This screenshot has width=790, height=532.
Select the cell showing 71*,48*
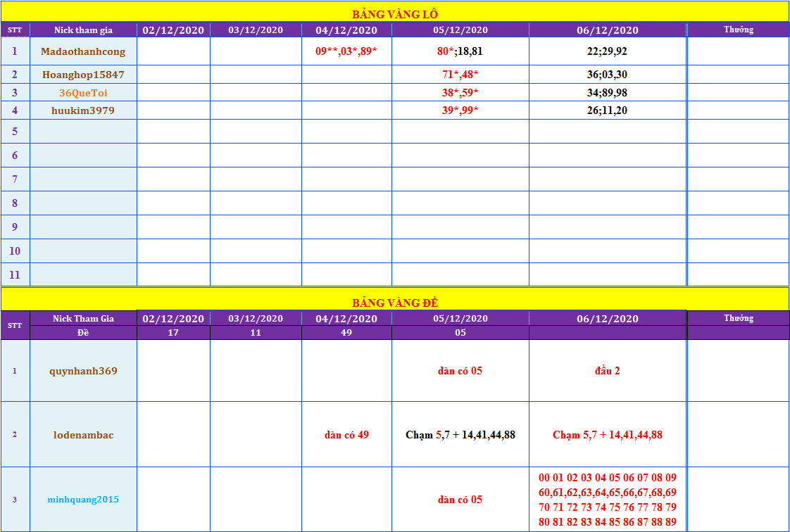[x=460, y=75]
